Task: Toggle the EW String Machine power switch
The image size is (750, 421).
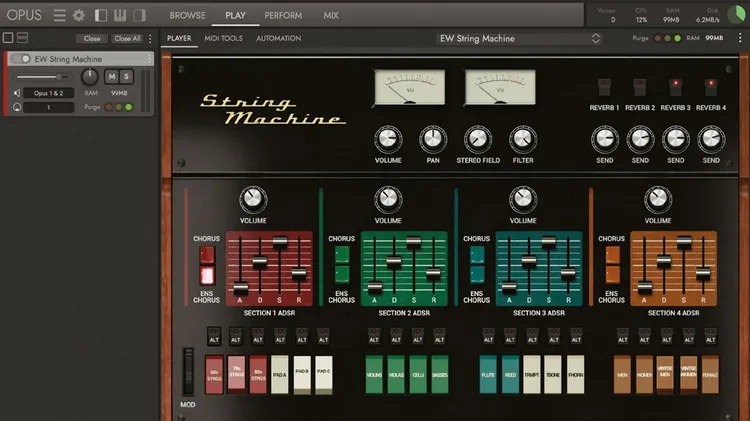Action: 21,59
